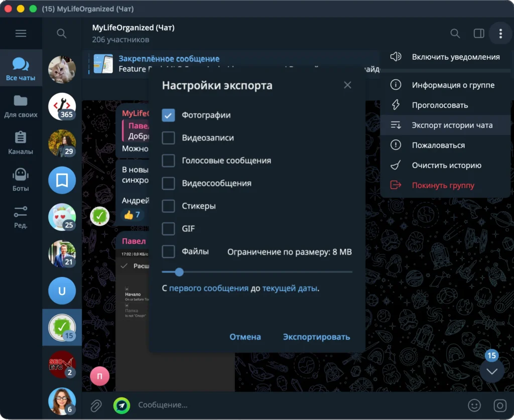Open the emoji picker
The width and height of the screenshot is (514, 420).
point(474,405)
